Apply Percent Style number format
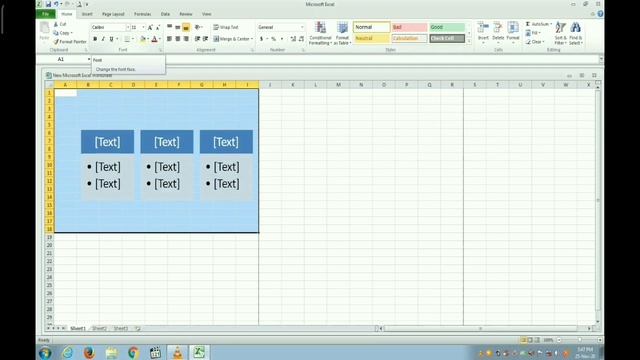The height and width of the screenshot is (360, 640). [273, 39]
